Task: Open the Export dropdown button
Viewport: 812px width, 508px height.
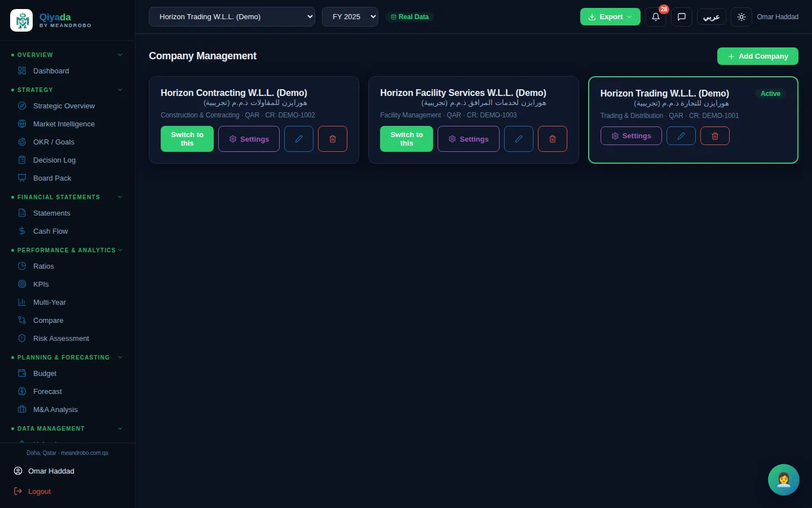Action: click(610, 17)
